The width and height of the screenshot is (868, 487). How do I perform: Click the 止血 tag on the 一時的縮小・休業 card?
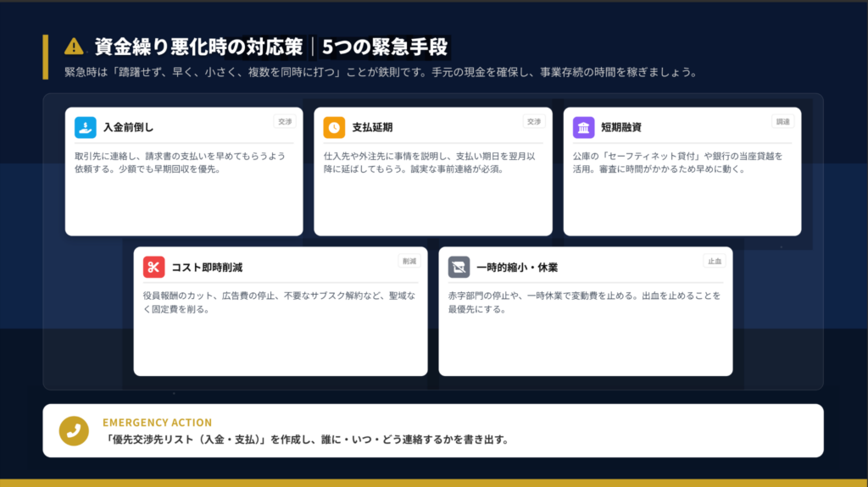(x=715, y=261)
